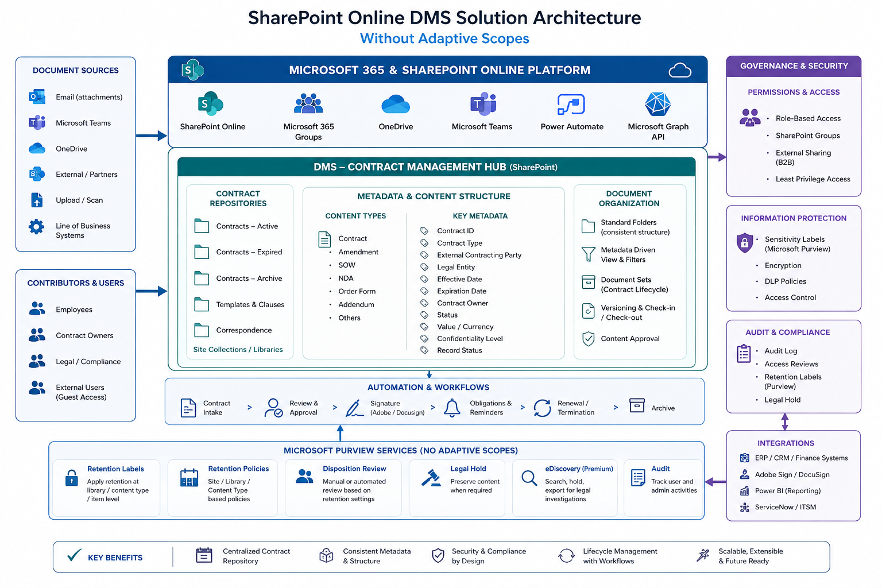Select the Content Approval shield checkmark icon
Image resolution: width=882 pixels, height=588 pixels.
point(589,339)
